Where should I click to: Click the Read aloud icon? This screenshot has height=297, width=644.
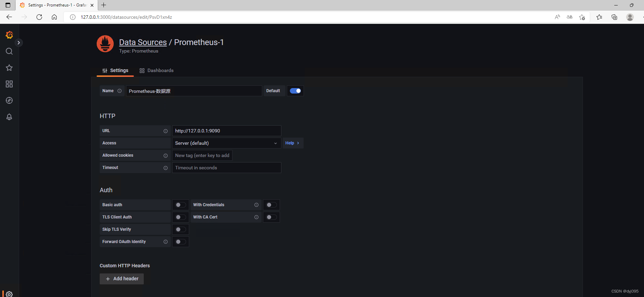[557, 17]
